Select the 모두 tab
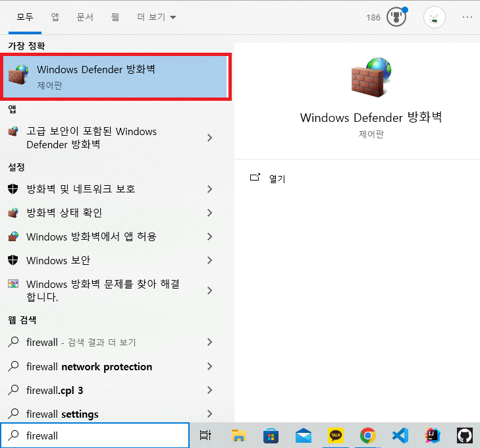This screenshot has width=480, height=448. [x=25, y=17]
